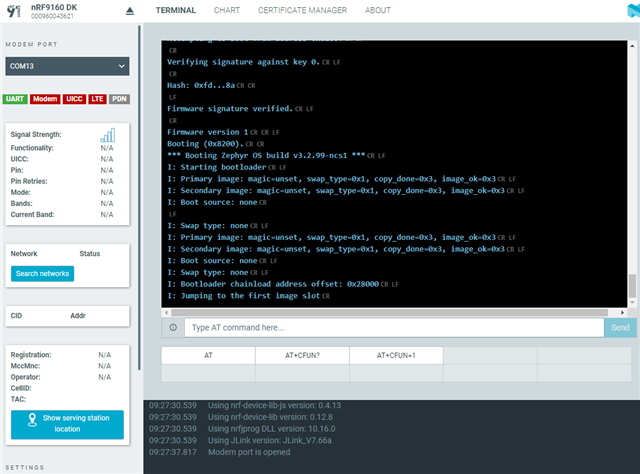The image size is (640, 474).
Task: Click the SETTINGS section heading
Action: click(24, 467)
